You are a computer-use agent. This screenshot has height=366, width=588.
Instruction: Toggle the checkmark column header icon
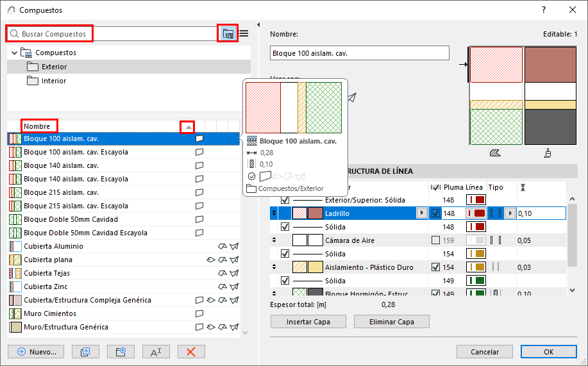tap(435, 187)
